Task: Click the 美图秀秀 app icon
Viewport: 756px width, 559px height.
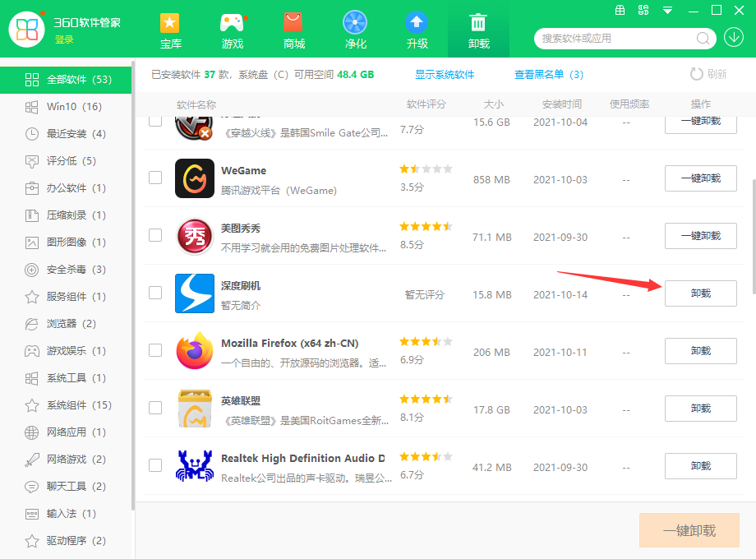Action: tap(194, 236)
